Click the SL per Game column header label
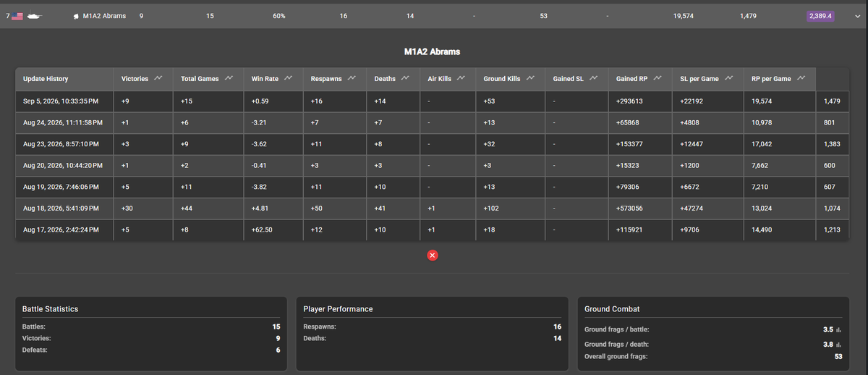 pos(701,78)
